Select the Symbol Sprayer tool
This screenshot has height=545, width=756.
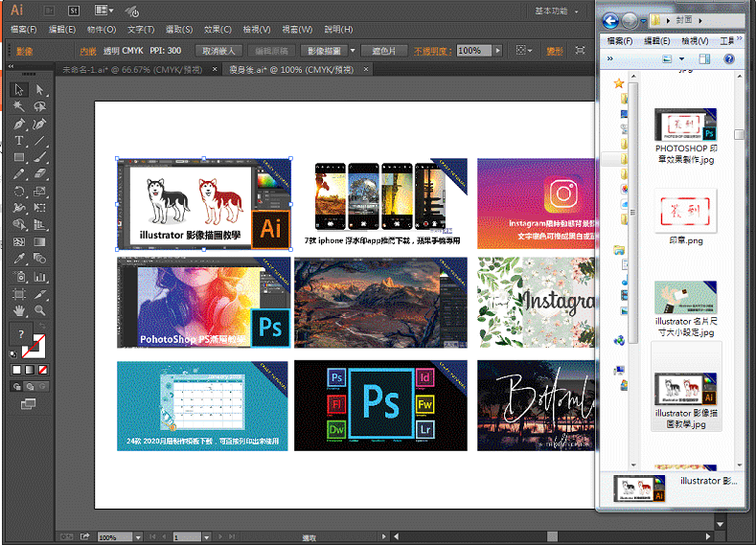coord(19,277)
